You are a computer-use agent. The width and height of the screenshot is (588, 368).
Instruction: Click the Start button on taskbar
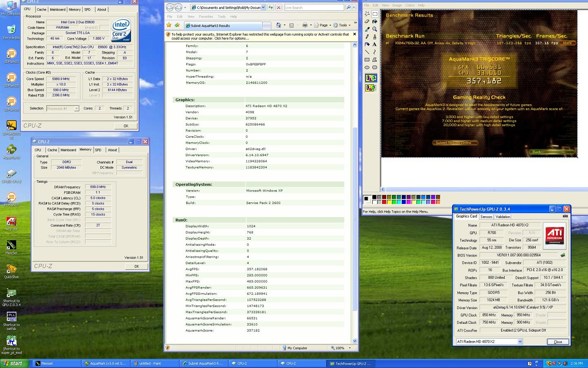15,364
